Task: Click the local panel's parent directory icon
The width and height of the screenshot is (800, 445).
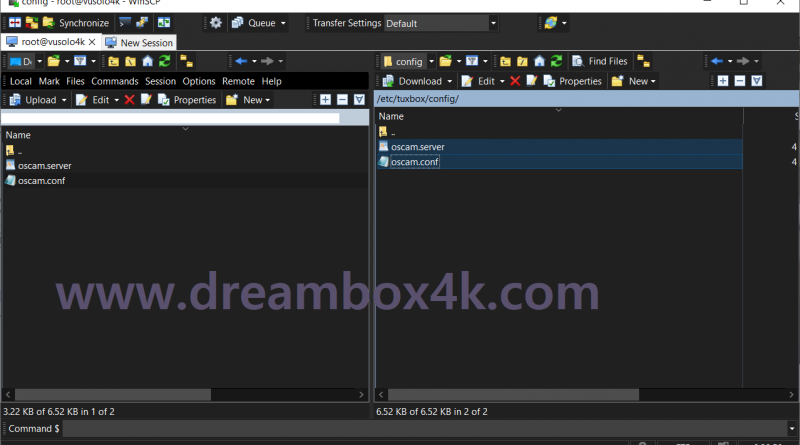Action: pos(114,61)
